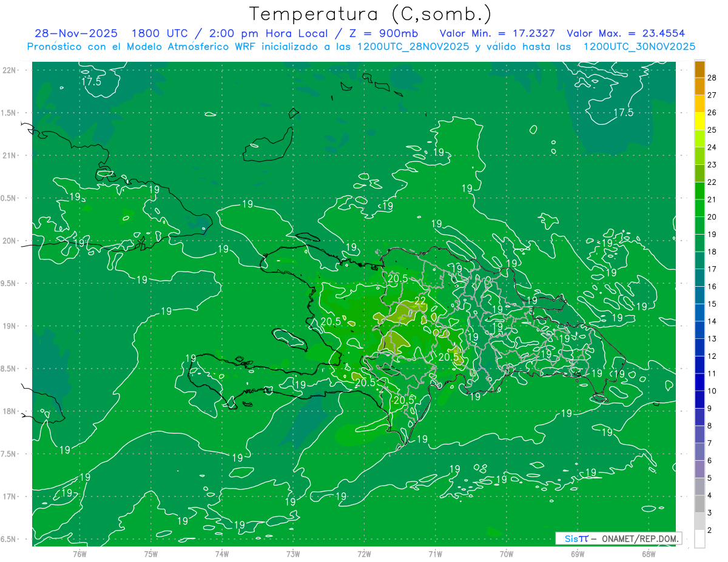Click the 20N latitude axis label

(x=10, y=241)
